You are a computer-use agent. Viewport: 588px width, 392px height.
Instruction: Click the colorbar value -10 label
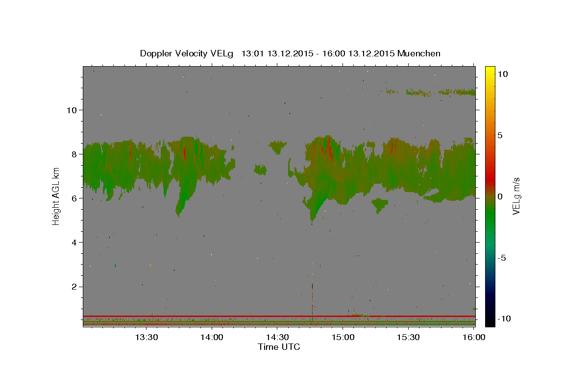point(503,318)
